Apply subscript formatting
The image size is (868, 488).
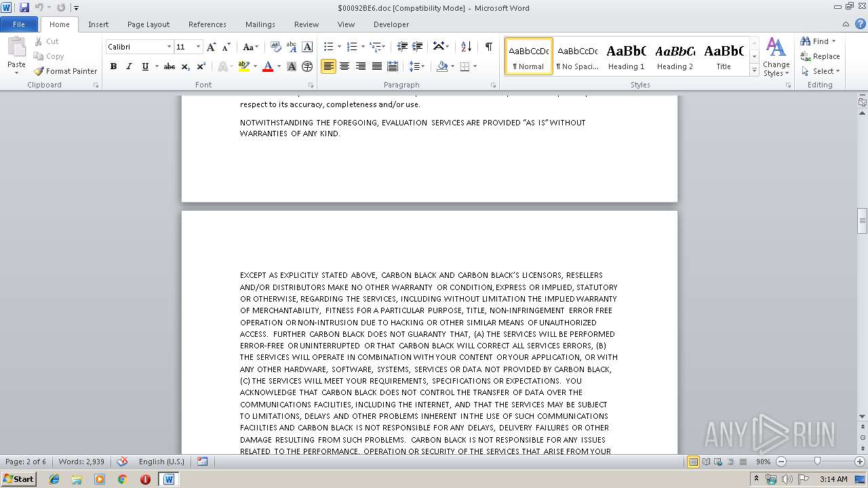point(185,66)
